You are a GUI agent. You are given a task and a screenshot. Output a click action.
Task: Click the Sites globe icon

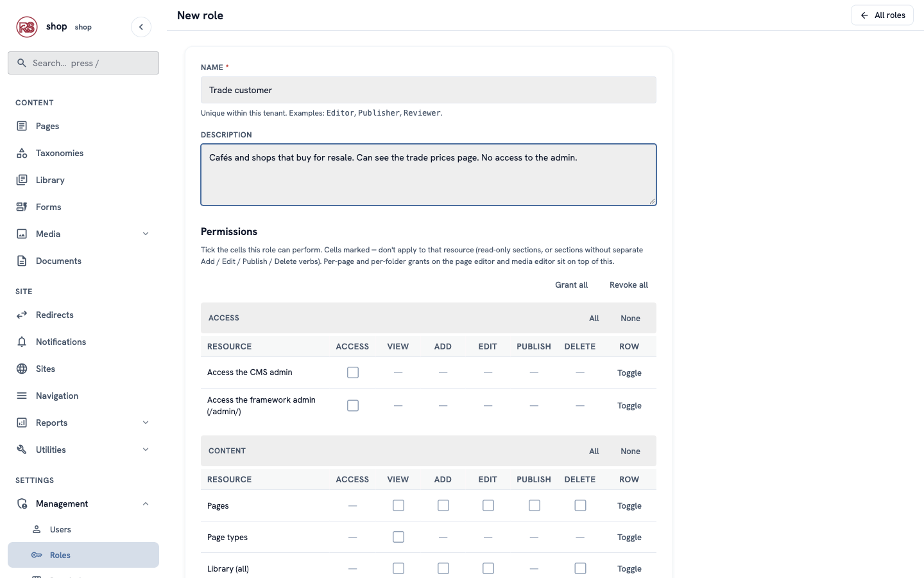click(x=22, y=369)
